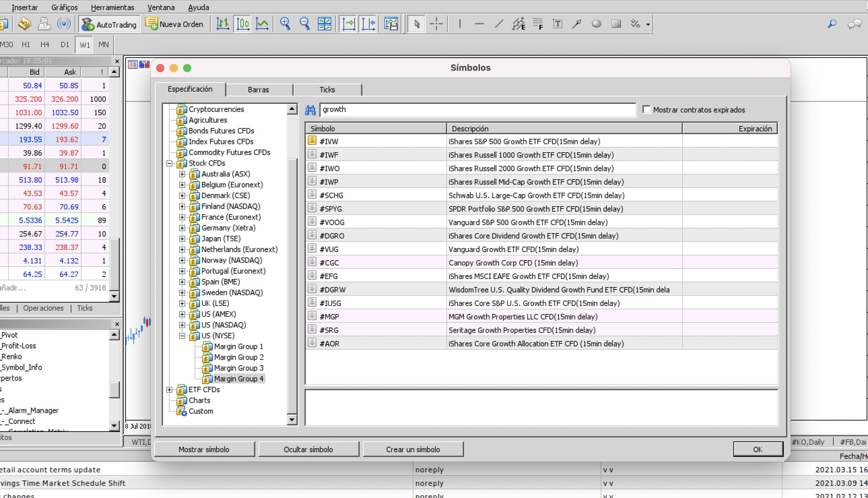The height and width of the screenshot is (498, 868).
Task: Switch to the Barras tab
Action: (258, 90)
